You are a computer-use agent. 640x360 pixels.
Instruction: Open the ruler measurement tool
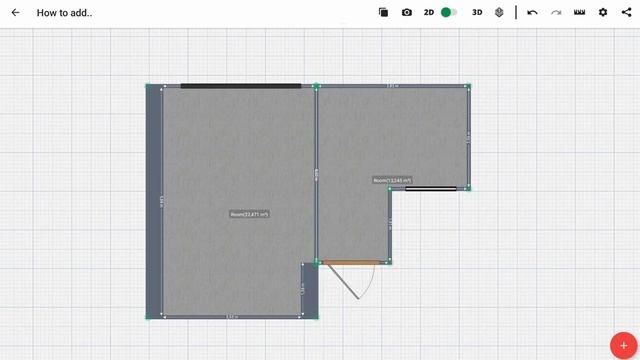click(580, 13)
